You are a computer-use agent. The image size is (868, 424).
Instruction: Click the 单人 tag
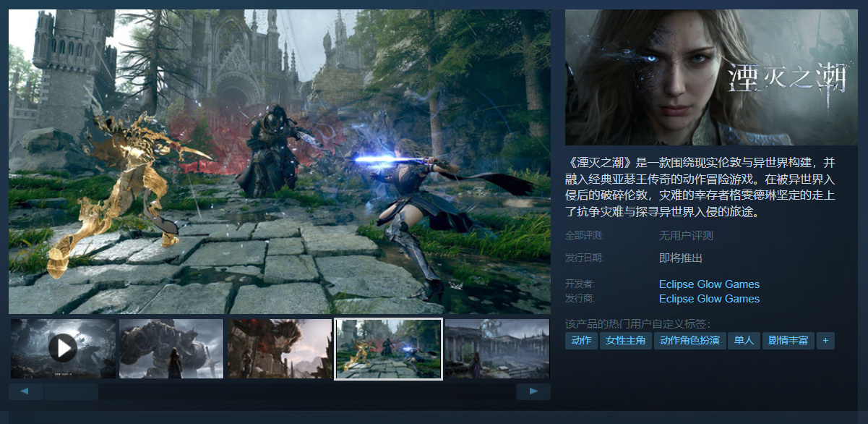(x=744, y=341)
